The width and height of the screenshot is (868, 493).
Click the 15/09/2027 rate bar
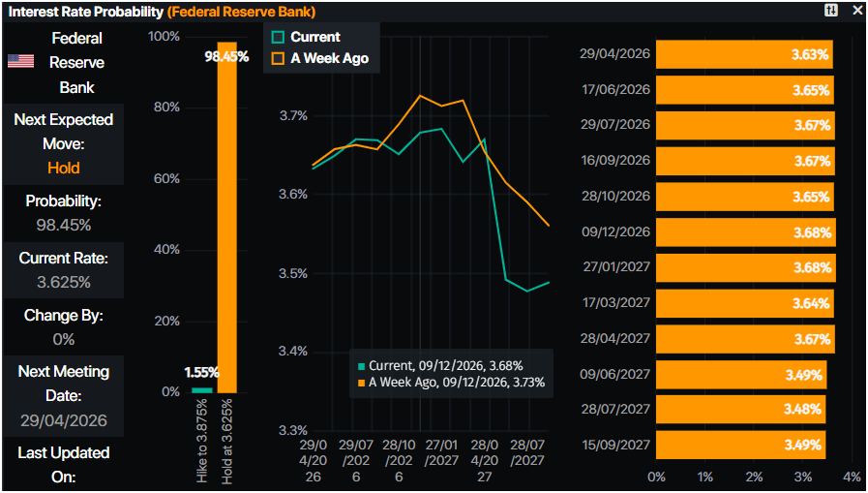point(741,446)
